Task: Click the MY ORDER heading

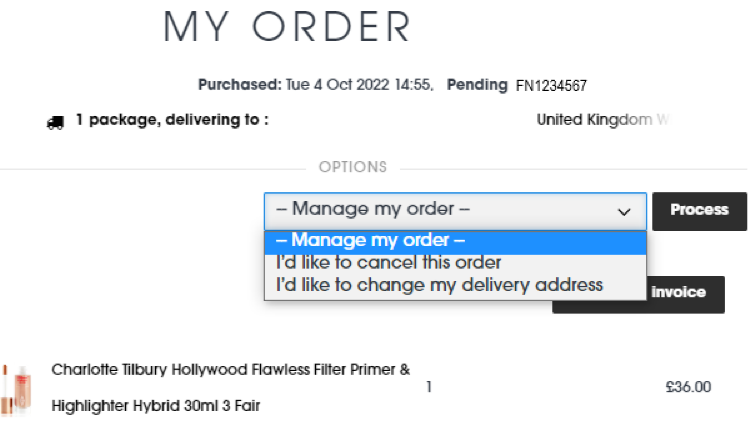Action: click(287, 27)
